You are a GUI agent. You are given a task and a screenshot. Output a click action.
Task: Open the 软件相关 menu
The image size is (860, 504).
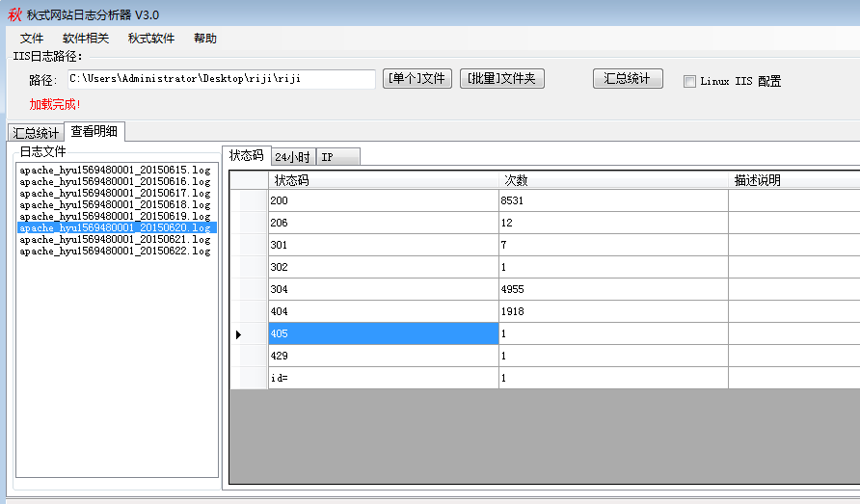pyautogui.click(x=86, y=39)
